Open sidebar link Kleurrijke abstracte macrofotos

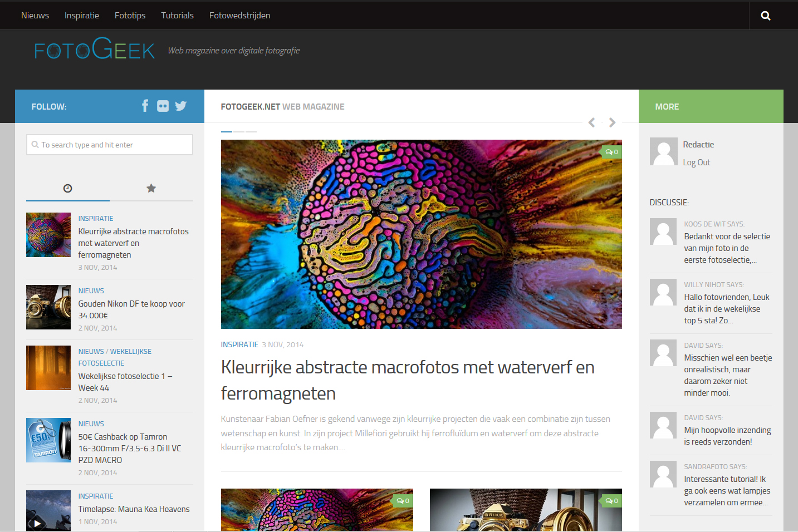coord(134,243)
